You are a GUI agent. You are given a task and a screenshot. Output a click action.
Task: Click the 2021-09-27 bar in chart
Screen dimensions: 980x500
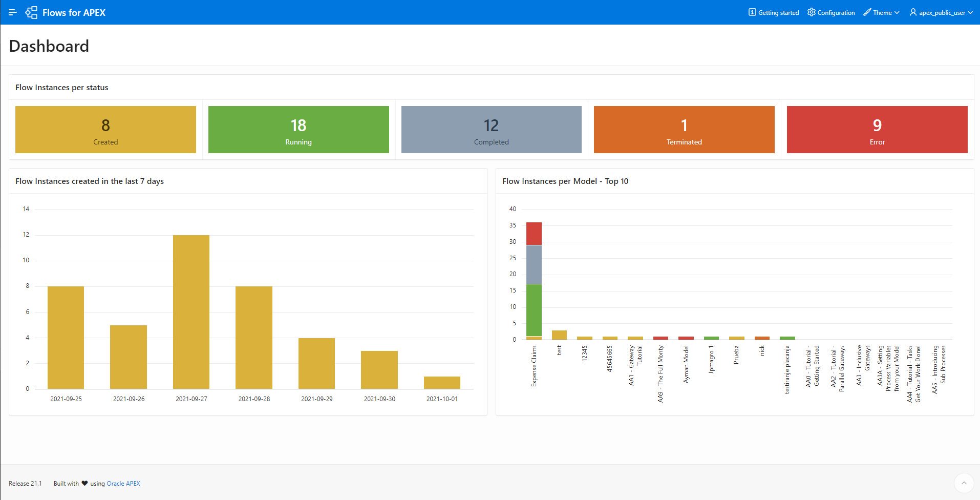191,311
